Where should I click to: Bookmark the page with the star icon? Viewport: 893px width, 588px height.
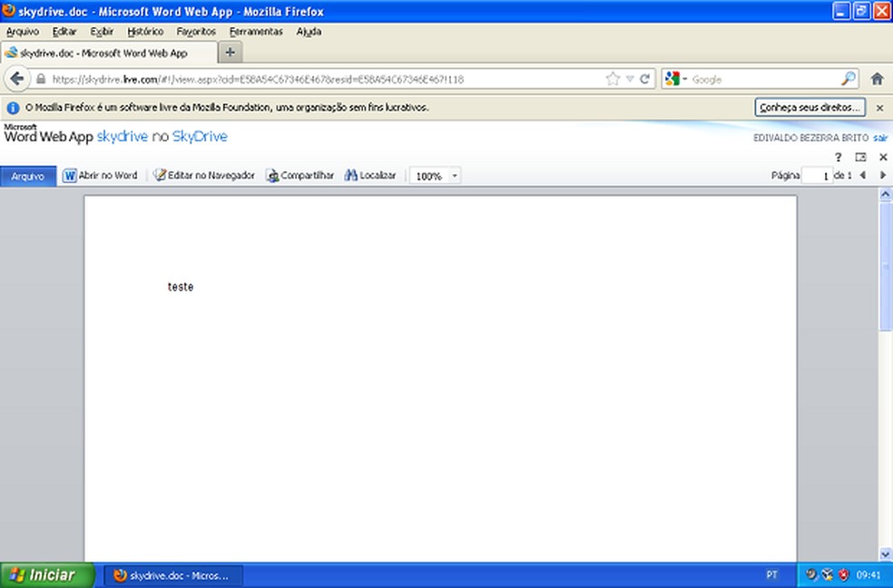(614, 78)
